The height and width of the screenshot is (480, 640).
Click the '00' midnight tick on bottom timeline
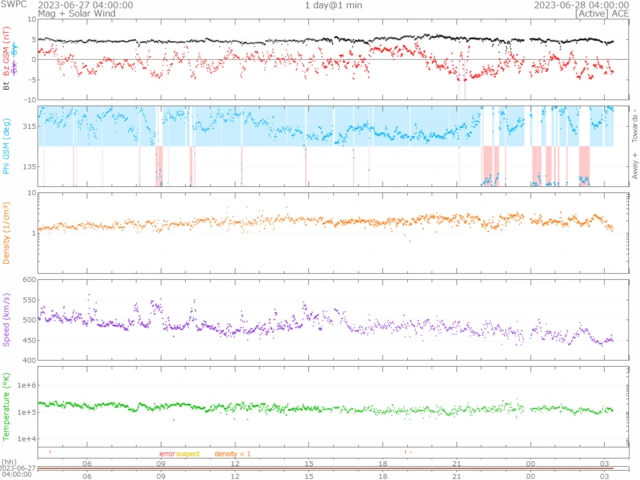coord(530,463)
